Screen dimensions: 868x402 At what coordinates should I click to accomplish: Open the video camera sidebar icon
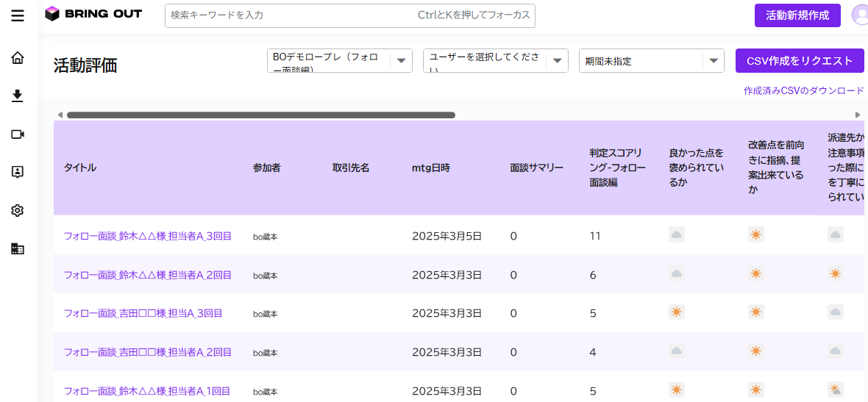click(x=18, y=134)
